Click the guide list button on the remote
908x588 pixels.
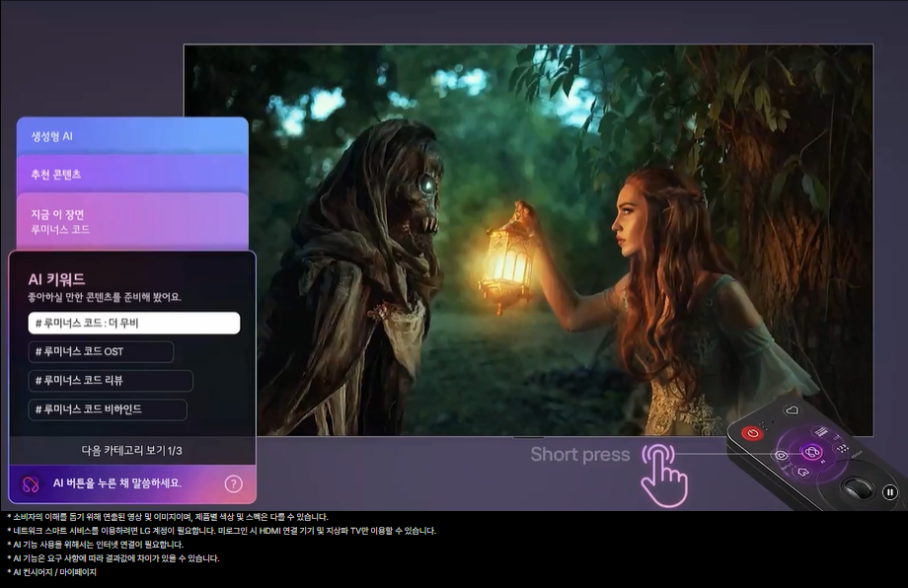[x=821, y=431]
